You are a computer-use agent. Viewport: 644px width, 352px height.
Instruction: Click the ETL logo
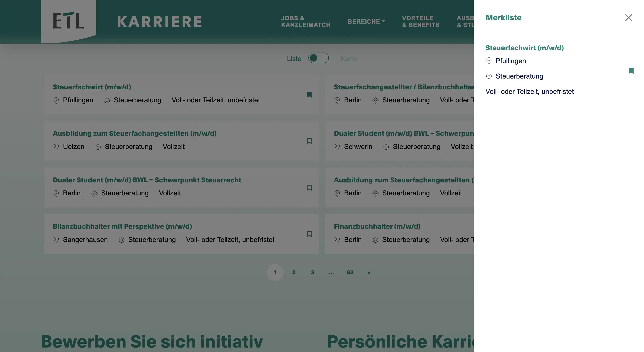(x=68, y=21)
